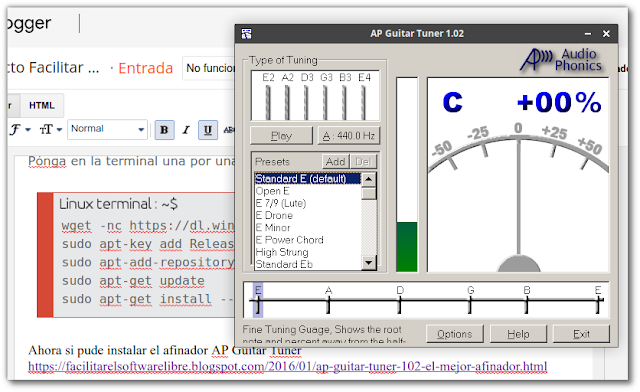Open the tuner Help
The image size is (640, 392).
click(518, 334)
